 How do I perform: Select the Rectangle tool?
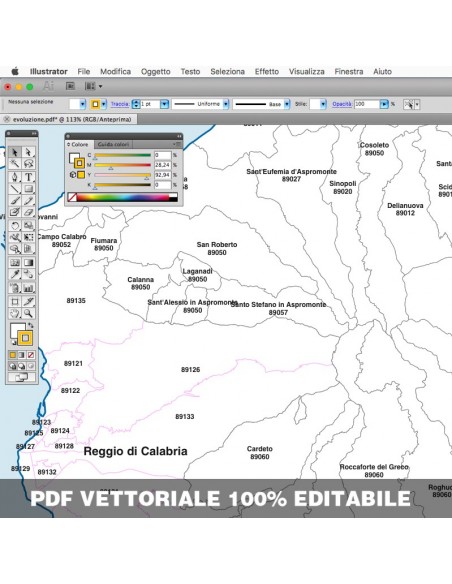(x=28, y=189)
